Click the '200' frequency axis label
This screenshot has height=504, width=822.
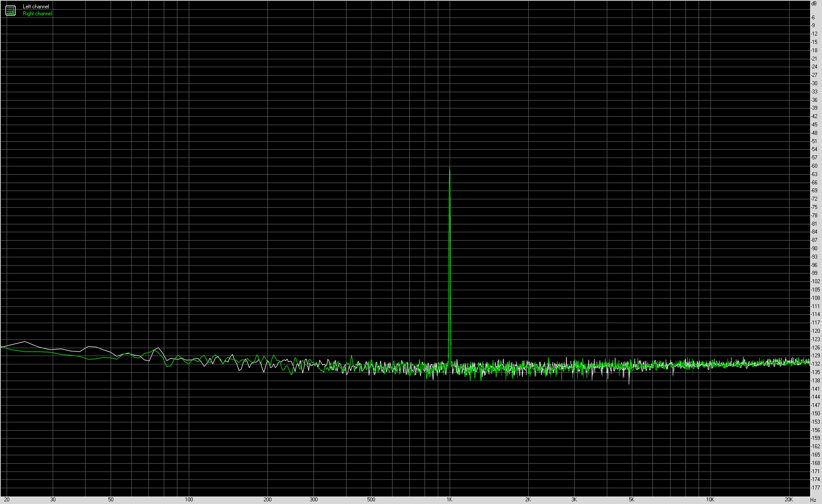(x=267, y=500)
